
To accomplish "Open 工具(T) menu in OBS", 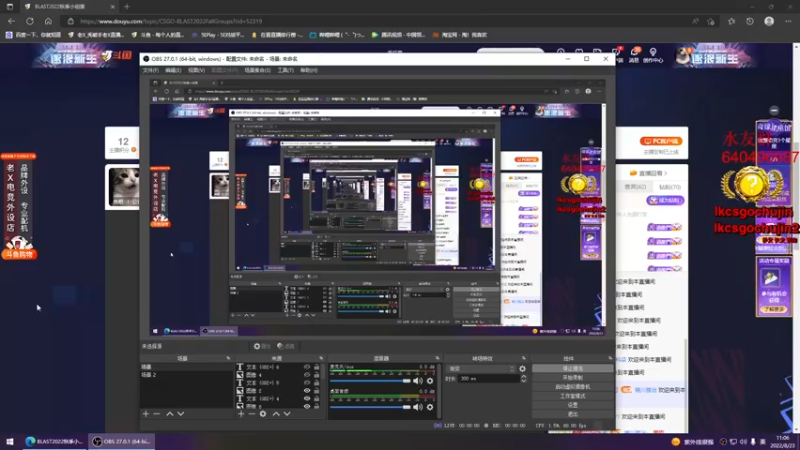I will (286, 70).
